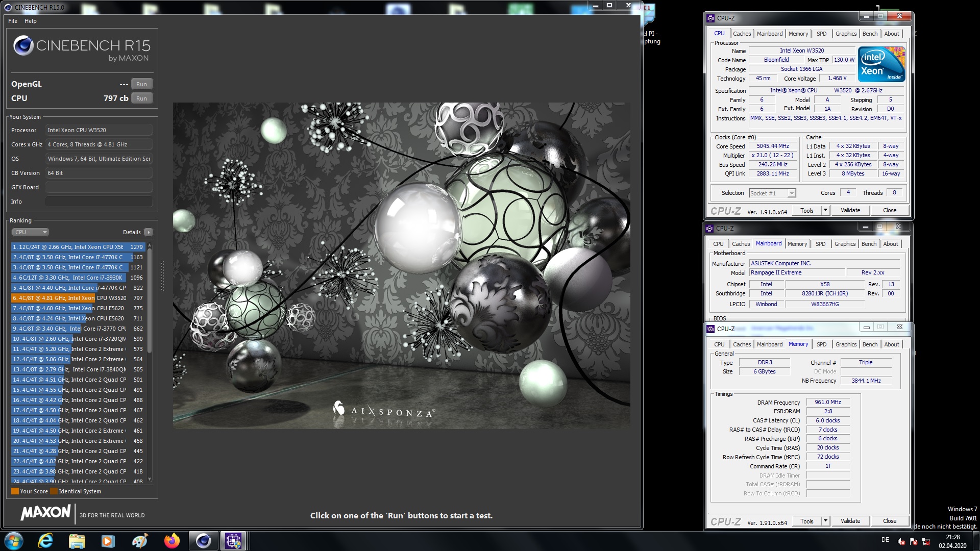Run the OpenGL benchmark

(x=141, y=84)
